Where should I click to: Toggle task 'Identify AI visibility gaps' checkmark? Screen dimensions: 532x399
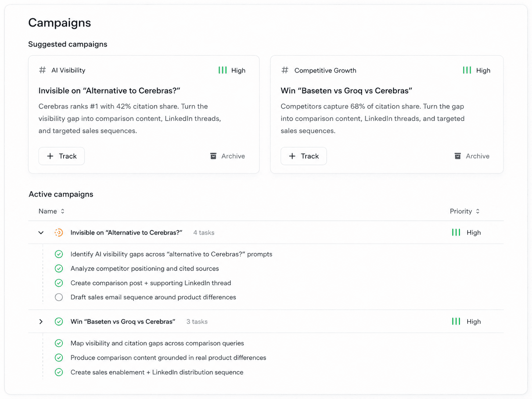point(59,254)
